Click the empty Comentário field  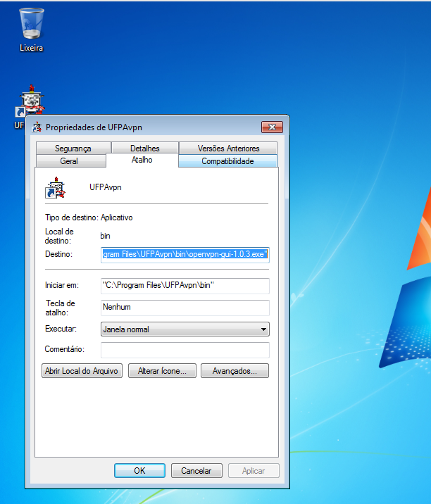tap(185, 350)
